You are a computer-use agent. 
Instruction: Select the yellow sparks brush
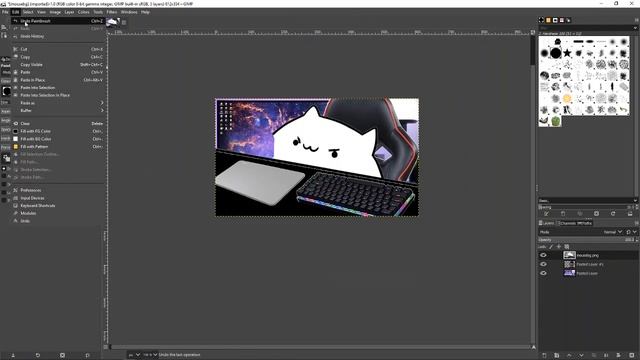point(567,98)
